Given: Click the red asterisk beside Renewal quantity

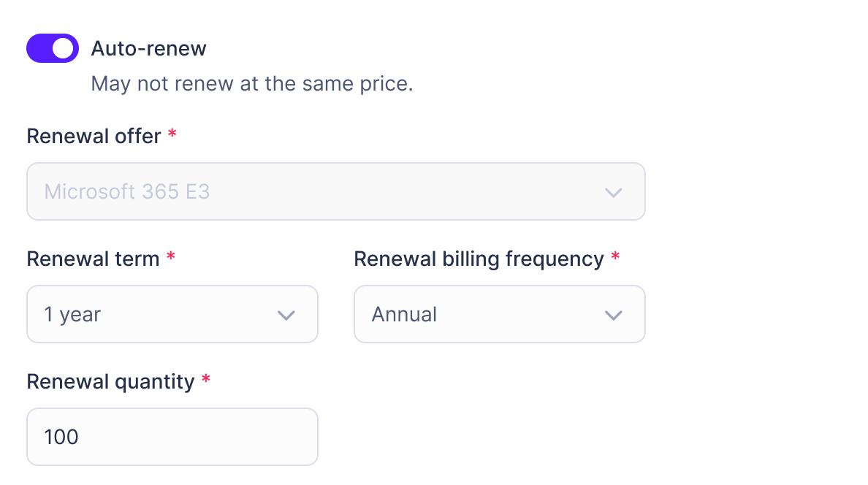Looking at the screenshot, I should [206, 381].
